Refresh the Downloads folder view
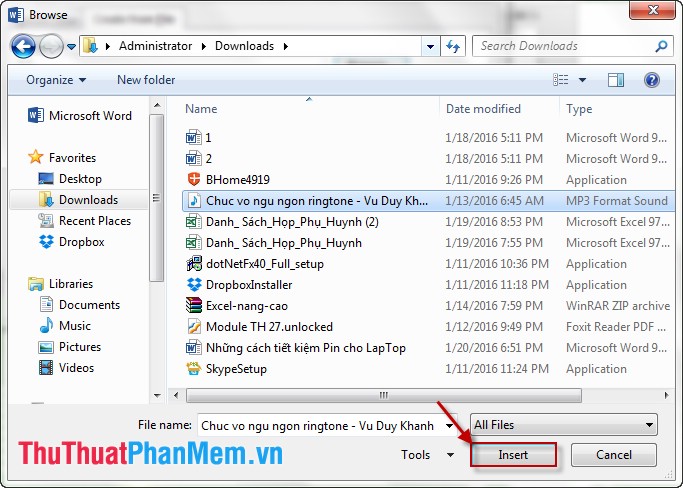Image resolution: width=683 pixels, height=488 pixels. click(x=453, y=46)
